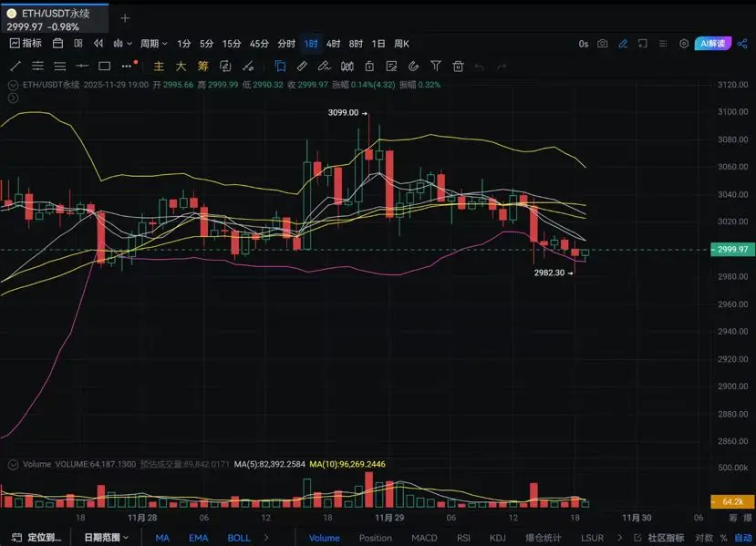Click the split layout icon in the top toolbar
Screen dimensions: 756x546
(x=78, y=44)
